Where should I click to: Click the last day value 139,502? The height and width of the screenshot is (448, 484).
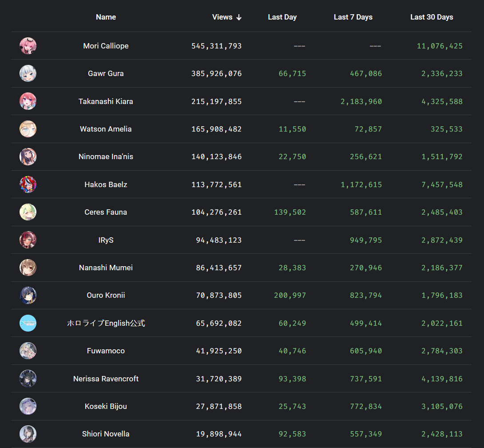[x=290, y=212]
